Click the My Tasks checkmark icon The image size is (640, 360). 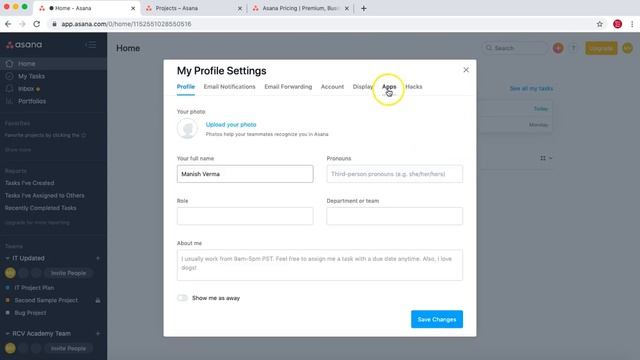click(x=9, y=76)
